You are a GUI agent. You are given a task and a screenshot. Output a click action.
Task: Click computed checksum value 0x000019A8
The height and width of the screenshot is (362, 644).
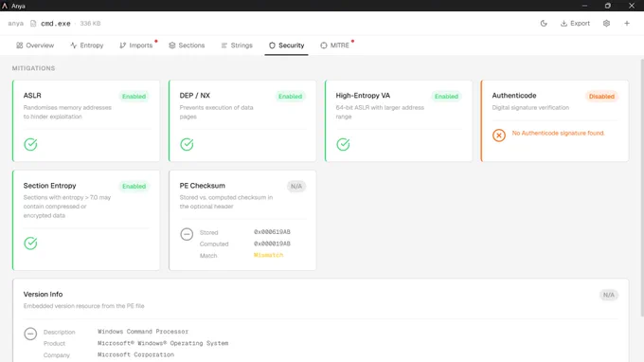272,244
